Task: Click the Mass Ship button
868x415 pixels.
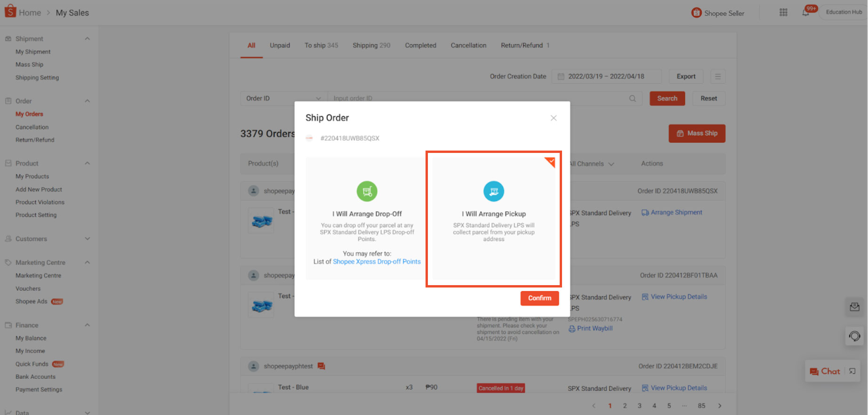Action: [x=697, y=134]
